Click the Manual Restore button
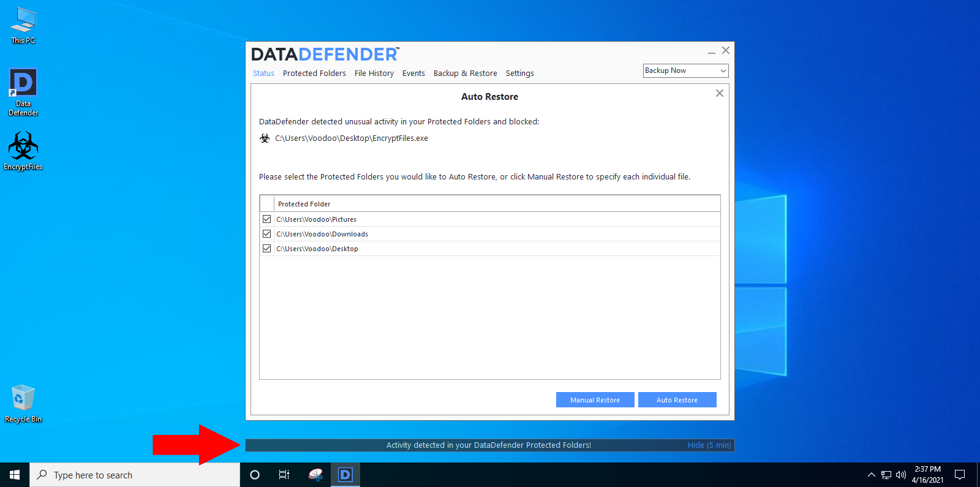 [595, 400]
